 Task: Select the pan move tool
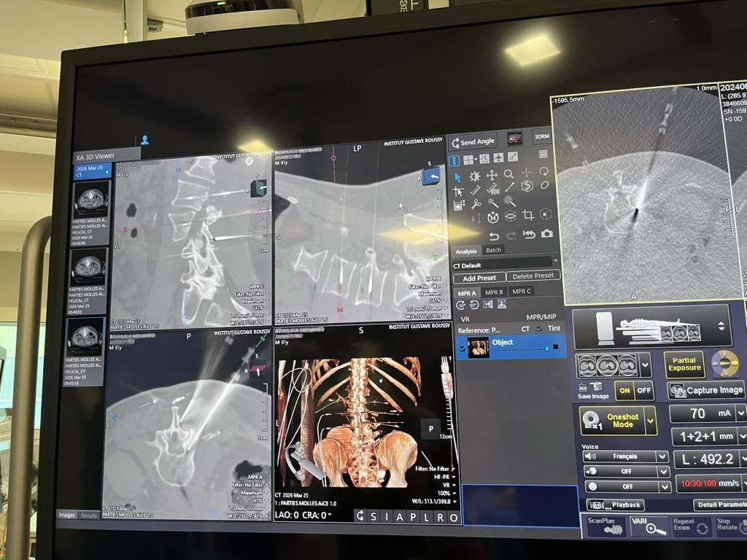(x=492, y=176)
